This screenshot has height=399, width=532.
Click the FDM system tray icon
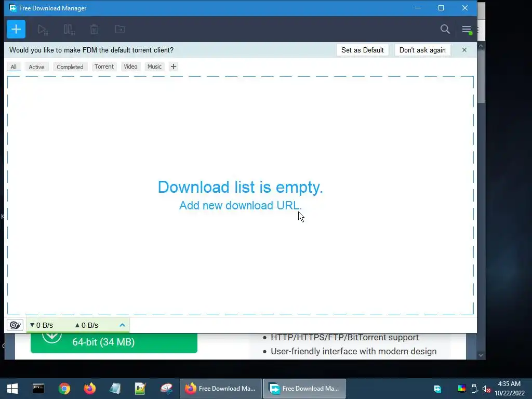(x=437, y=389)
